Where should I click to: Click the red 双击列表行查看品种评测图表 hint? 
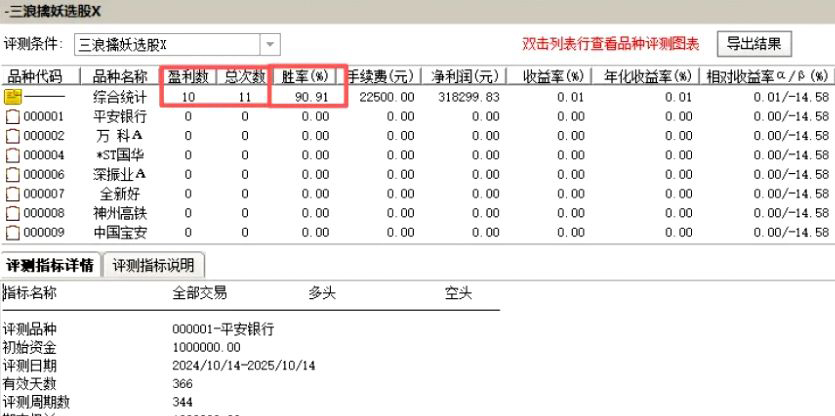(x=610, y=44)
